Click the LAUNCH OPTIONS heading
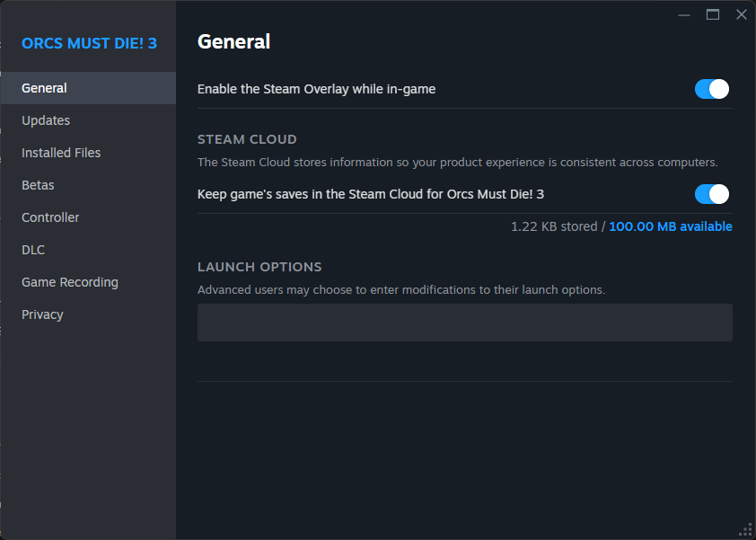The height and width of the screenshot is (540, 756). pos(259,267)
